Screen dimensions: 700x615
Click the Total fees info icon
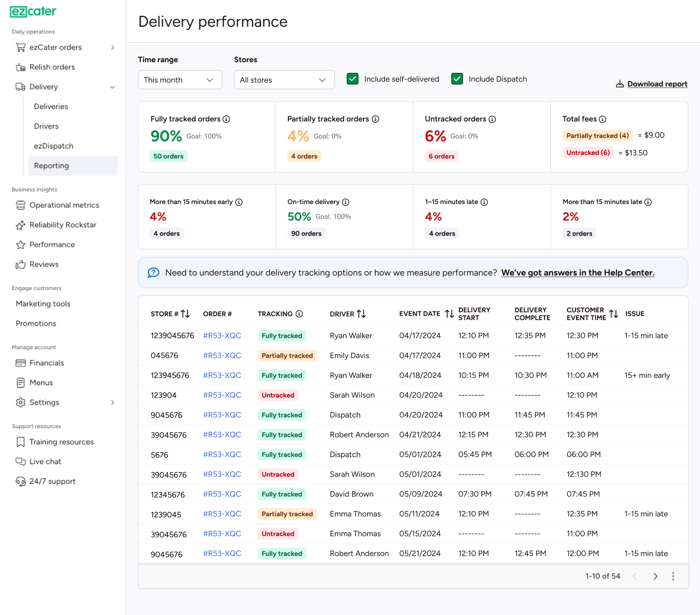point(602,119)
